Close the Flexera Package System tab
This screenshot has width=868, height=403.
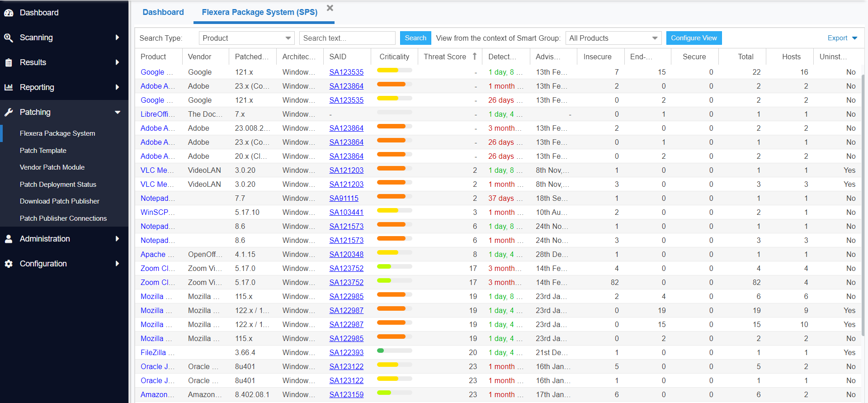tap(330, 8)
